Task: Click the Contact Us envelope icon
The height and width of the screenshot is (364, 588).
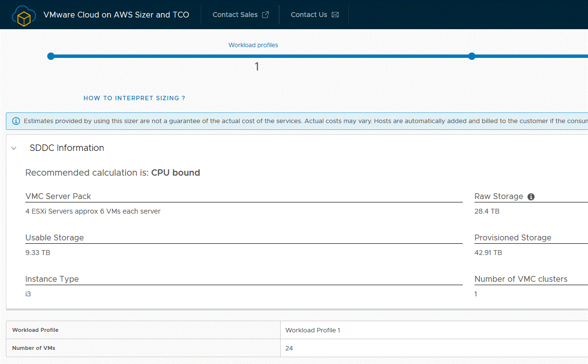Action: point(335,15)
